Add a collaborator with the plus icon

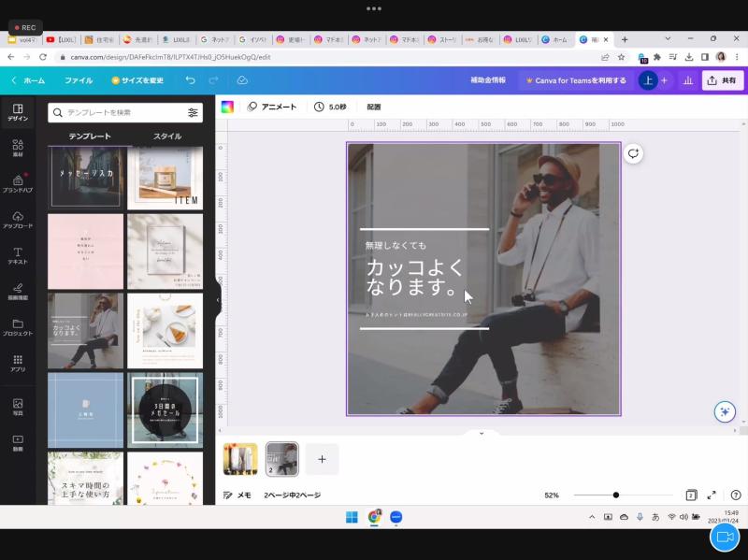click(664, 80)
